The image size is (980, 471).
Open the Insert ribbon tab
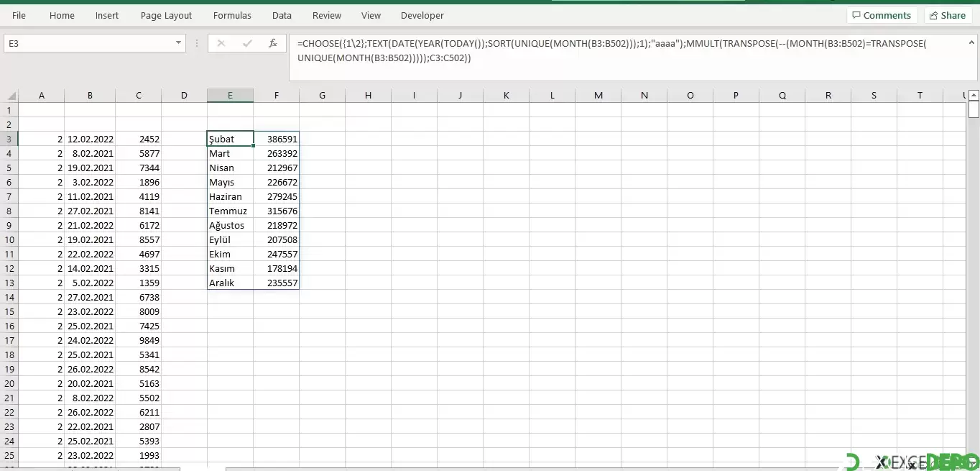107,15
